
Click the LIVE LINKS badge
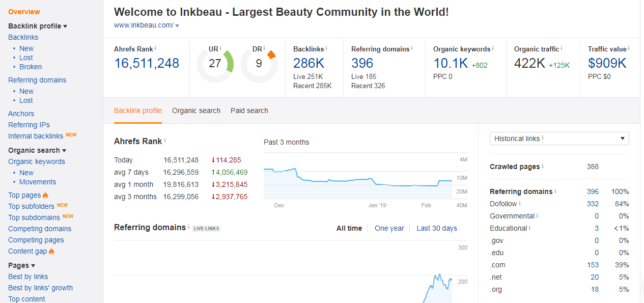tap(207, 229)
